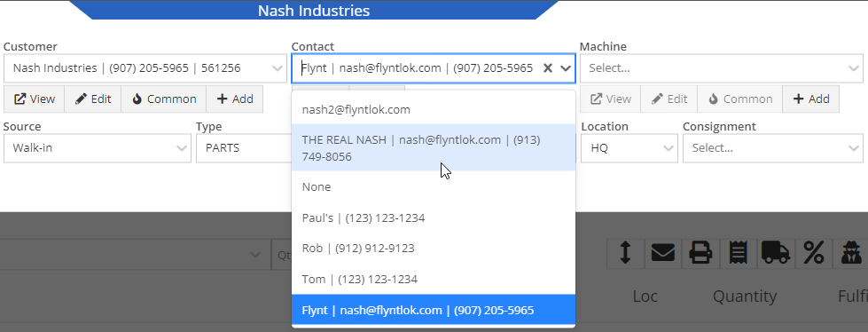The image size is (868, 332).
Task: Click the envelope email icon
Action: click(663, 254)
